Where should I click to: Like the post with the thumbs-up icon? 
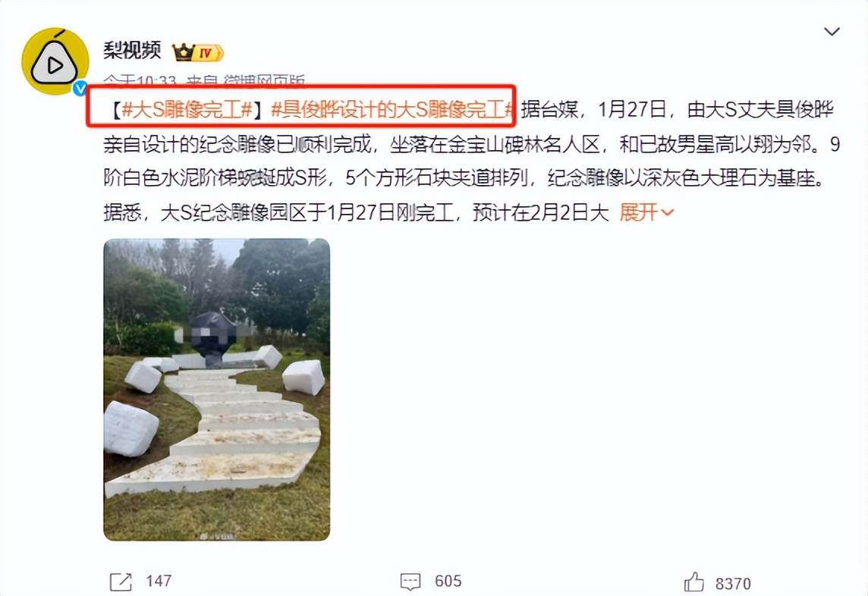tap(693, 582)
